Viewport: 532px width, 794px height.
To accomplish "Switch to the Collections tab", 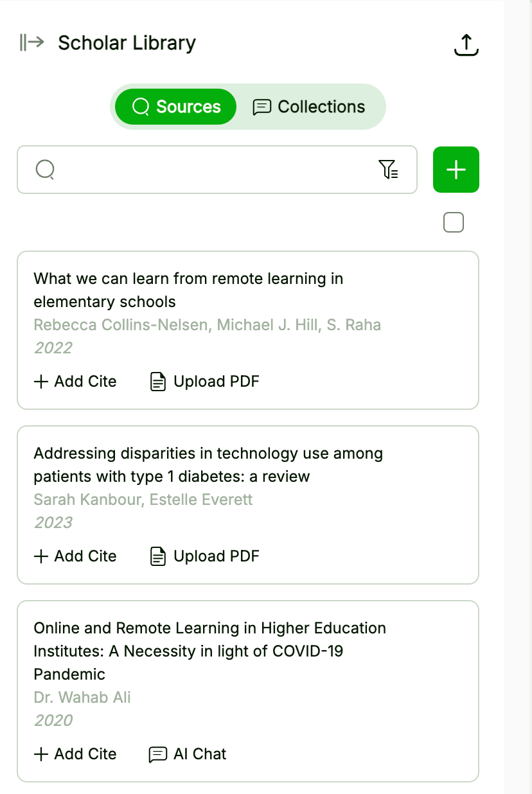I will point(309,107).
